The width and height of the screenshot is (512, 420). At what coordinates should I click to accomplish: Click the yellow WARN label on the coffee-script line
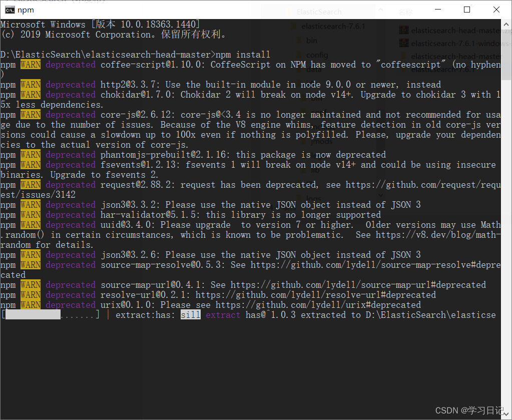(x=31, y=65)
